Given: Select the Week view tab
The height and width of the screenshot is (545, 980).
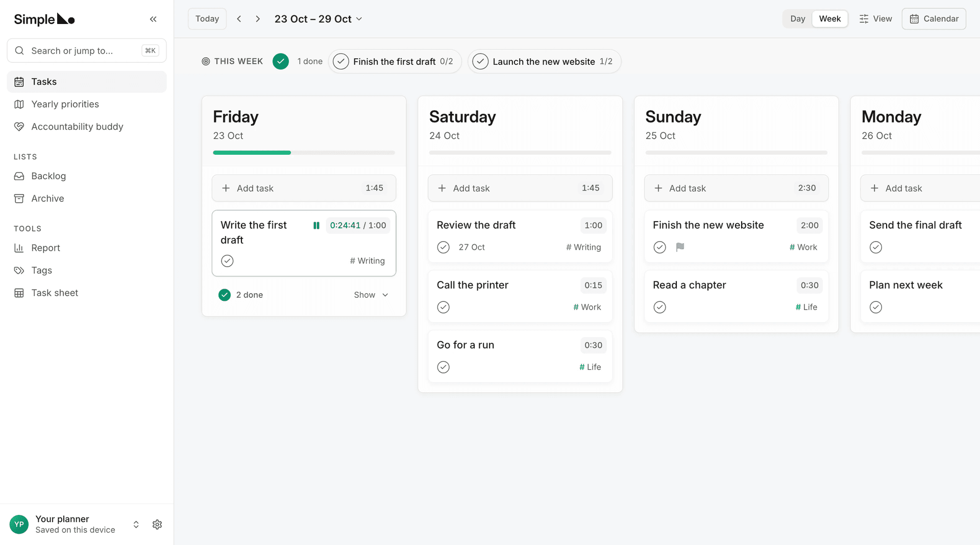Looking at the screenshot, I should pyautogui.click(x=830, y=19).
